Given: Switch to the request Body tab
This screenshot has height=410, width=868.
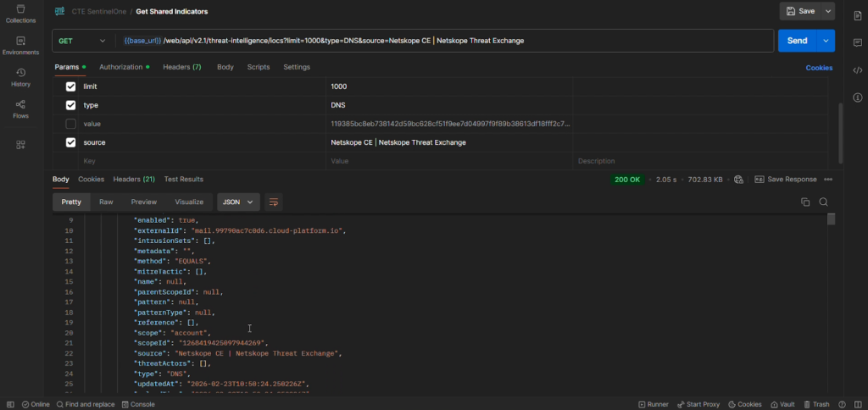Looking at the screenshot, I should click(x=225, y=67).
